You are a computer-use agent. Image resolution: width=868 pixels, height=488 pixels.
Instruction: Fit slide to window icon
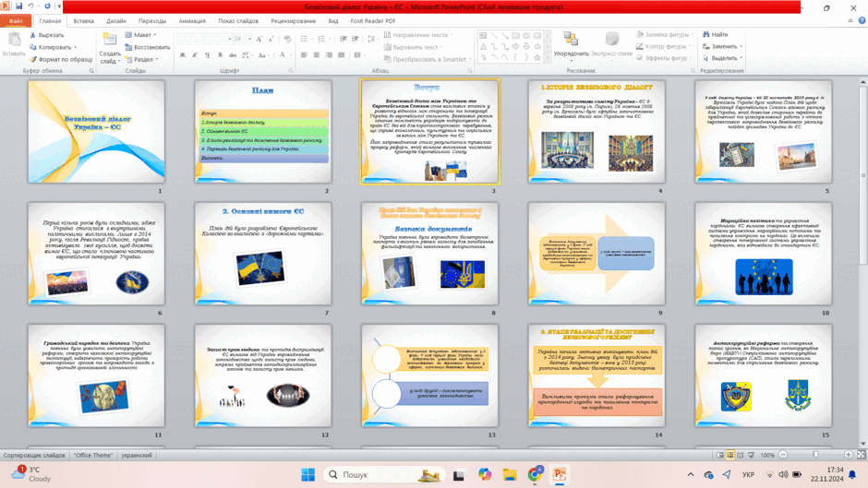tap(861, 454)
